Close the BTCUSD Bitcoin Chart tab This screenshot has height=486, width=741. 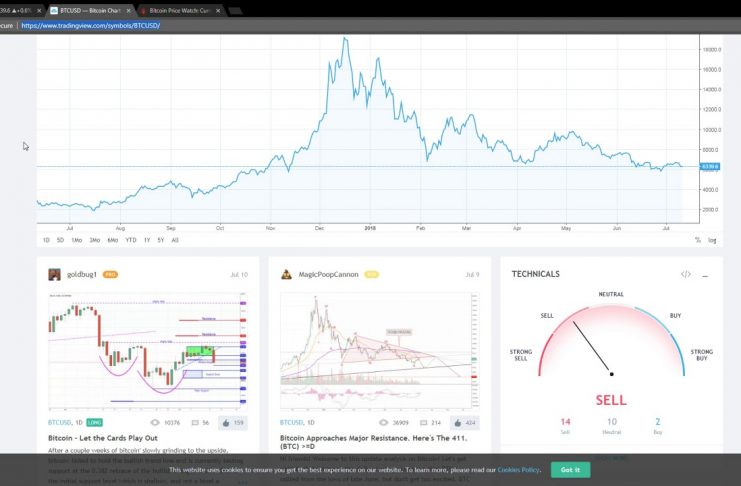click(x=128, y=10)
